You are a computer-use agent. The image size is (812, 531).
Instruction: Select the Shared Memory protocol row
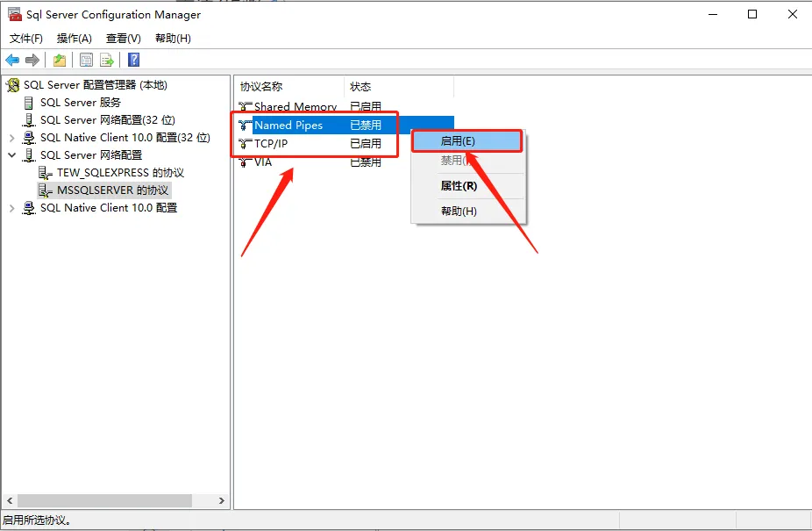pos(345,107)
